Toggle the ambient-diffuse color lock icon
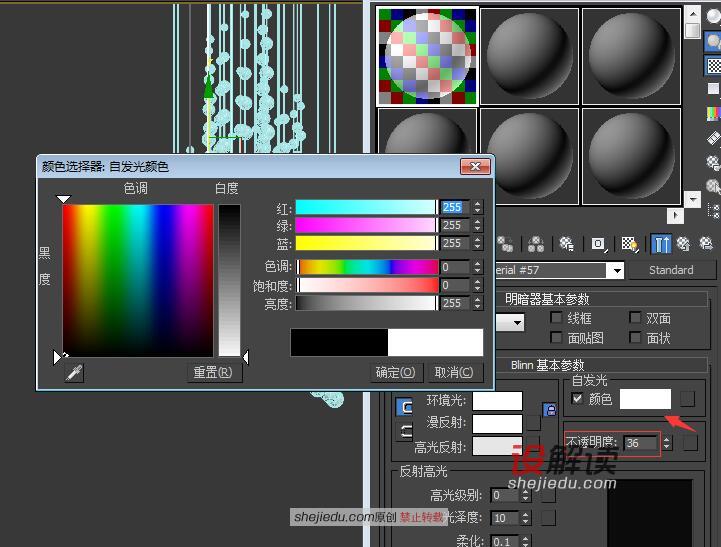This screenshot has width=721, height=547. (x=549, y=409)
